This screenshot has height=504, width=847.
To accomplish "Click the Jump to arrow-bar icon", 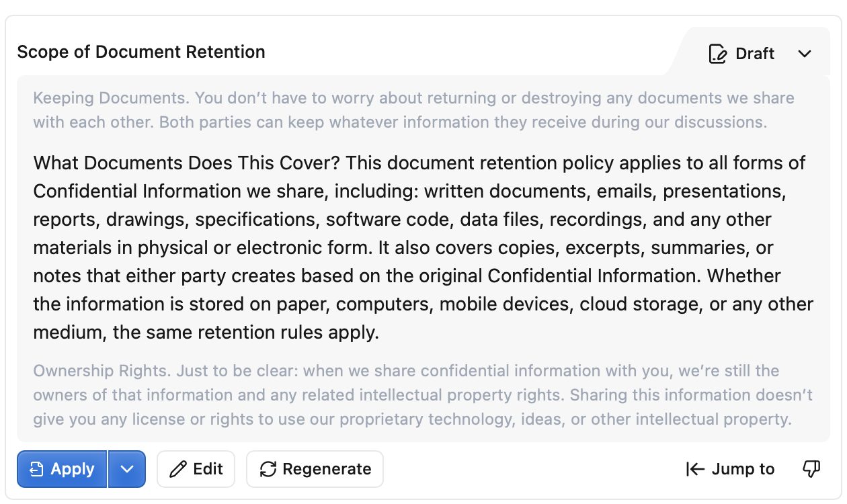I will [695, 469].
